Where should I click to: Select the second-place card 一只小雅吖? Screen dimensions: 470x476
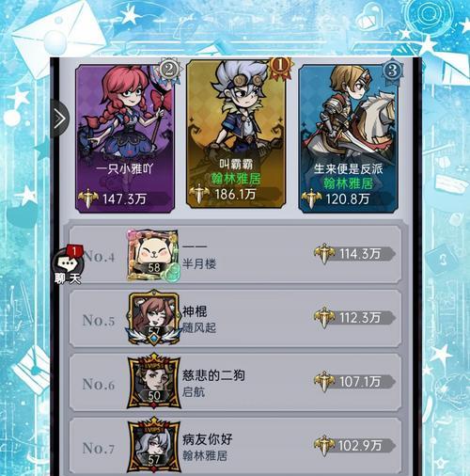click(x=125, y=139)
